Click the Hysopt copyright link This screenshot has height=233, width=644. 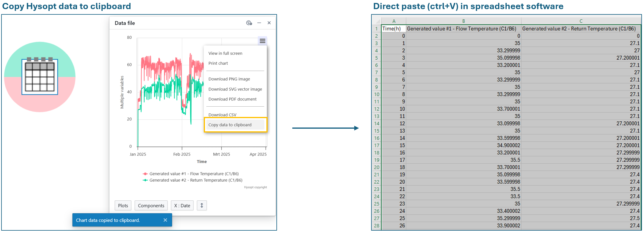[255, 187]
